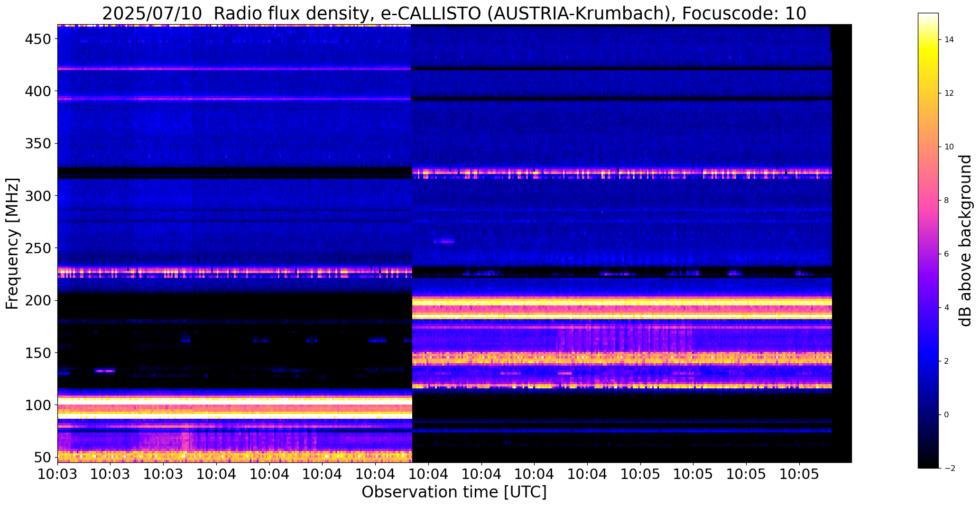Viewport: 980px width, 506px height.
Task: Click the colorbar tick label 6
Action: [x=947, y=254]
